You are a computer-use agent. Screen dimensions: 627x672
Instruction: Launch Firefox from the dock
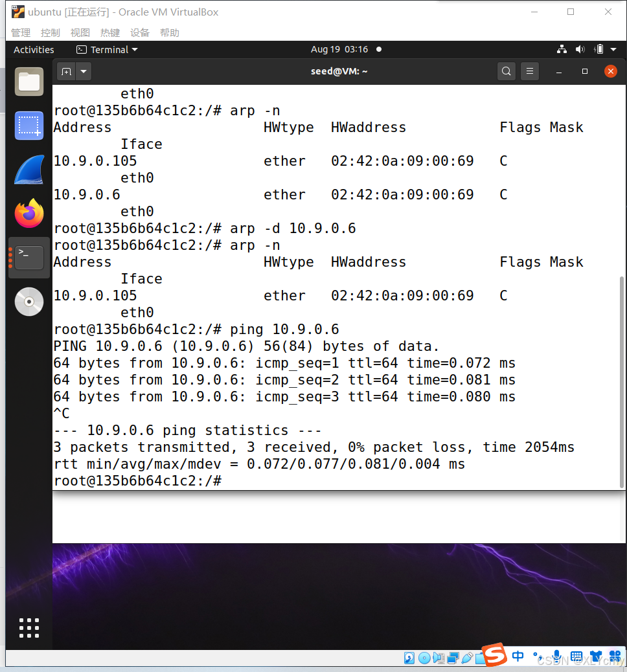tap(29, 214)
